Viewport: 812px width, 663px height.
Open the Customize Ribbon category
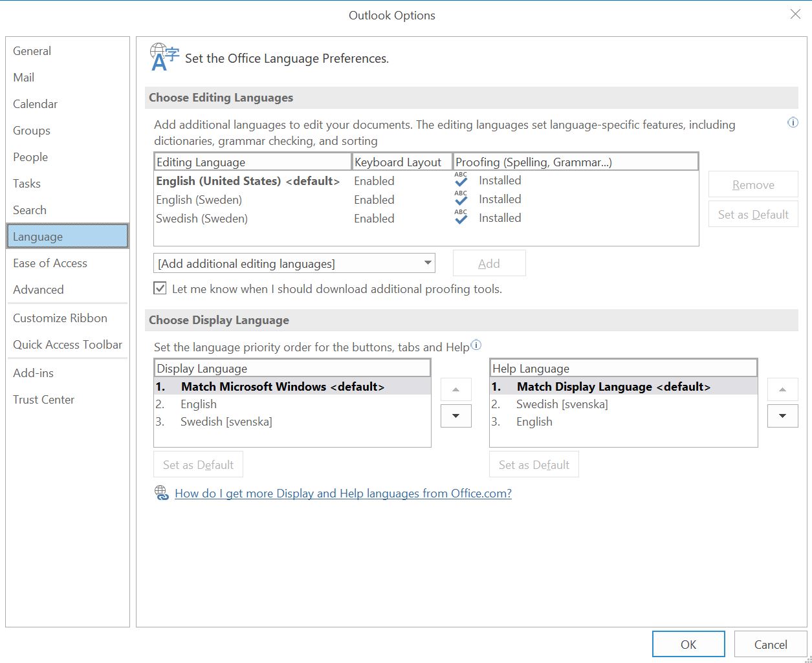pos(67,318)
